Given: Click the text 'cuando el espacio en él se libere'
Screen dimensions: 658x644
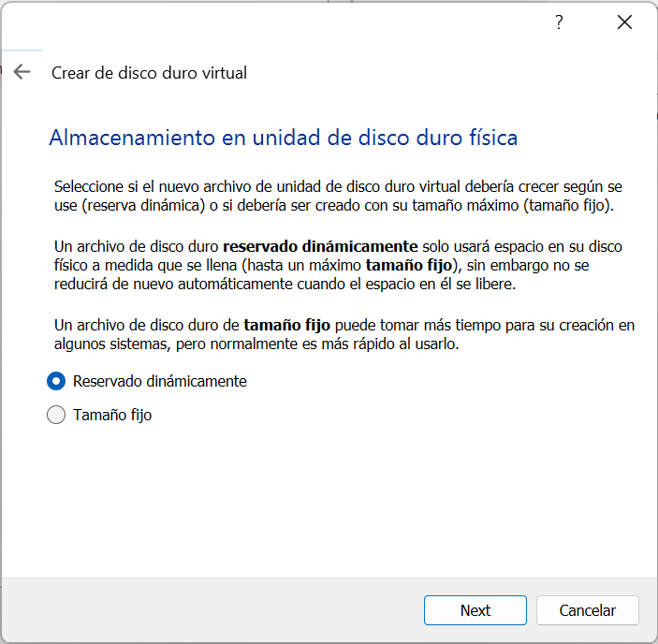Looking at the screenshot, I should pyautogui.click(x=406, y=284).
